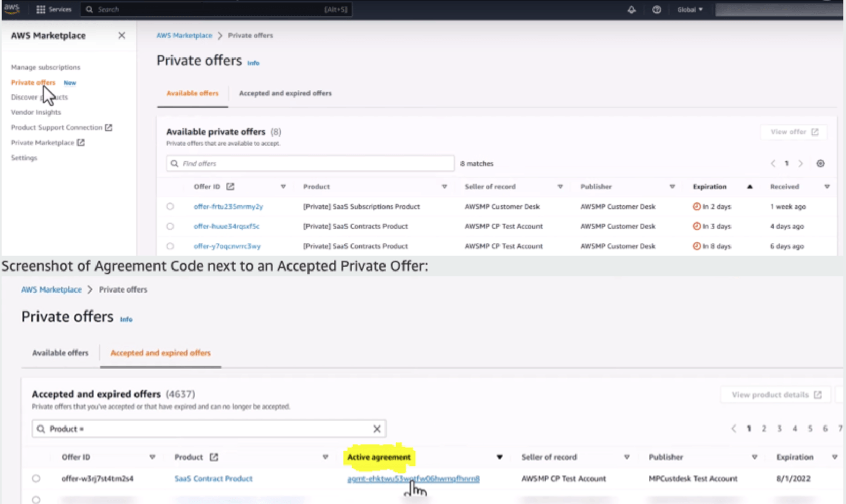Click the Find offers search field
Image resolution: width=846 pixels, height=504 pixels.
[311, 163]
